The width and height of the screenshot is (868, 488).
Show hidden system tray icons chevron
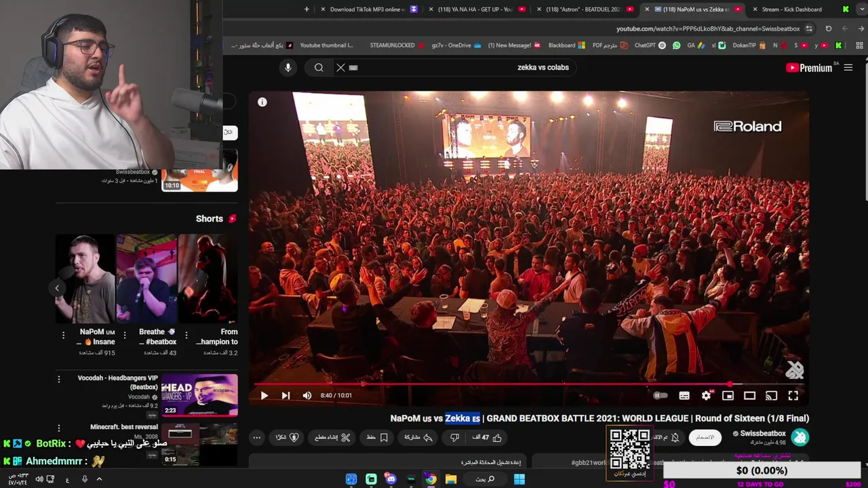coord(99,479)
